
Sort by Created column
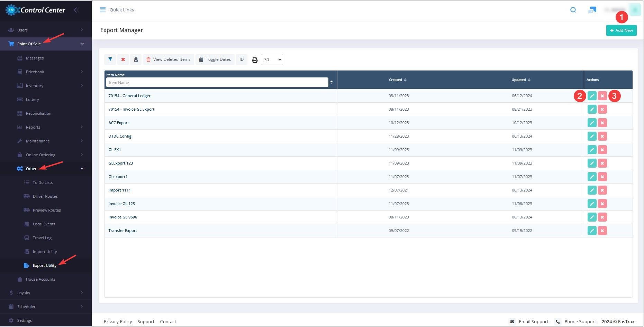click(398, 80)
